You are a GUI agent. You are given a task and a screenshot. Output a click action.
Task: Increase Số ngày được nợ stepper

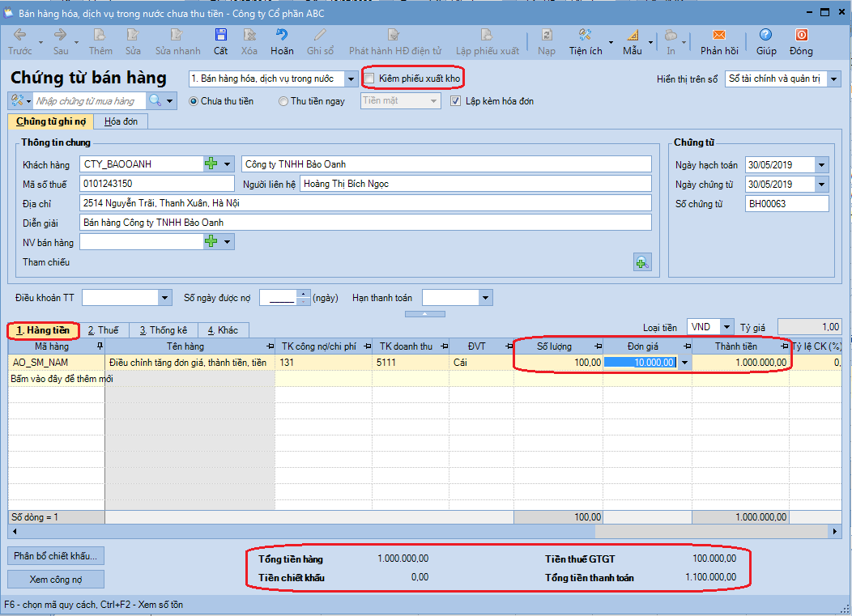pyautogui.click(x=304, y=294)
